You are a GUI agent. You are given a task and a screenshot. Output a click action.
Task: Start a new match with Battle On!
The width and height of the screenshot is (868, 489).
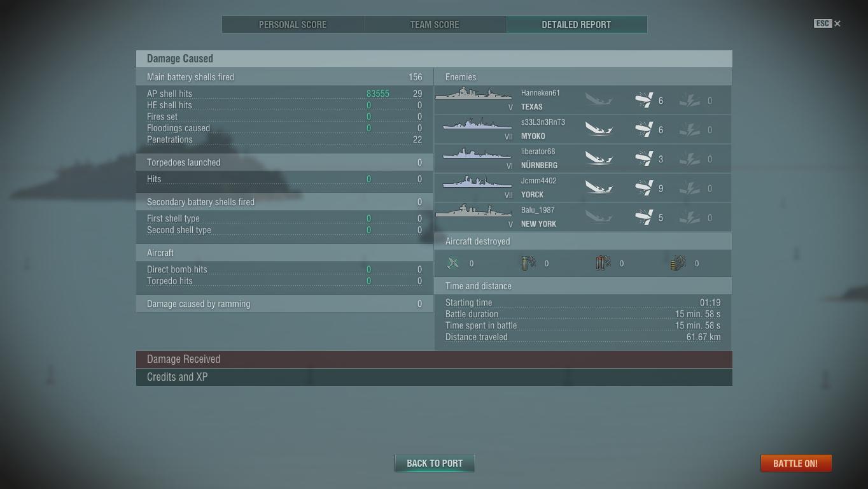(795, 464)
